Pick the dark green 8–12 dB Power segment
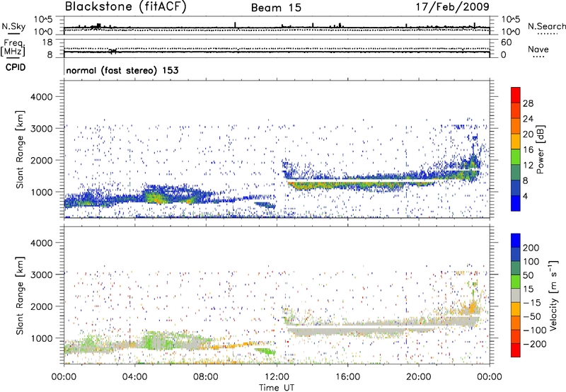 tap(516, 172)
